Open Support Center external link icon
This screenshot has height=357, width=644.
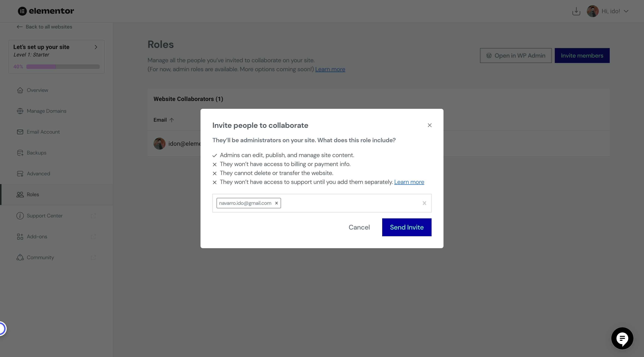coord(94,216)
